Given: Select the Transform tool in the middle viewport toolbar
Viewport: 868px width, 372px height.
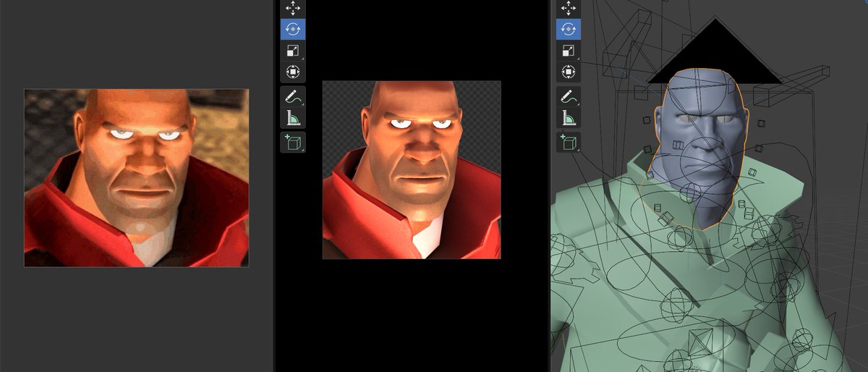Looking at the screenshot, I should (x=292, y=72).
